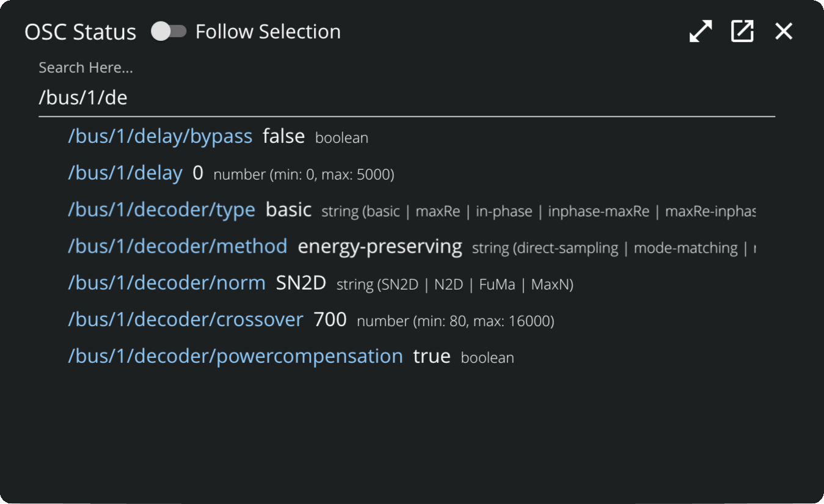Image resolution: width=824 pixels, height=504 pixels.
Task: Select the /bus/1/decoder/powercompensation address
Action: click(x=235, y=357)
